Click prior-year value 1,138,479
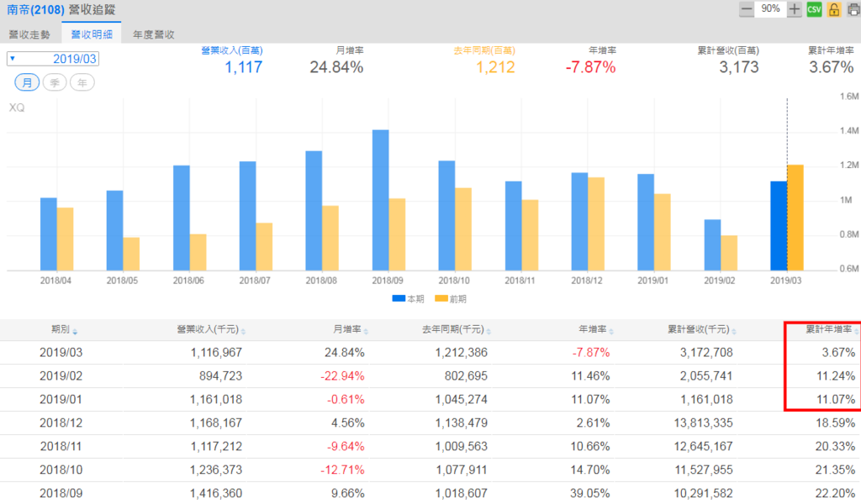 (462, 423)
